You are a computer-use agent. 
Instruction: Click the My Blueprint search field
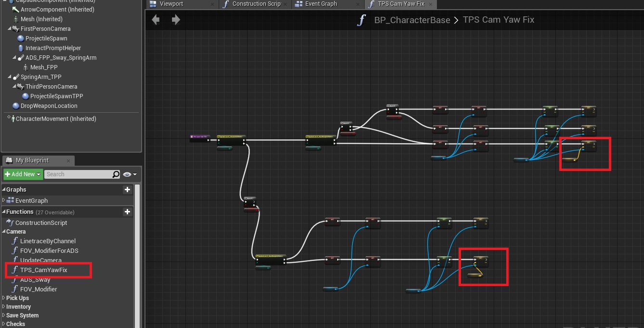(x=78, y=174)
